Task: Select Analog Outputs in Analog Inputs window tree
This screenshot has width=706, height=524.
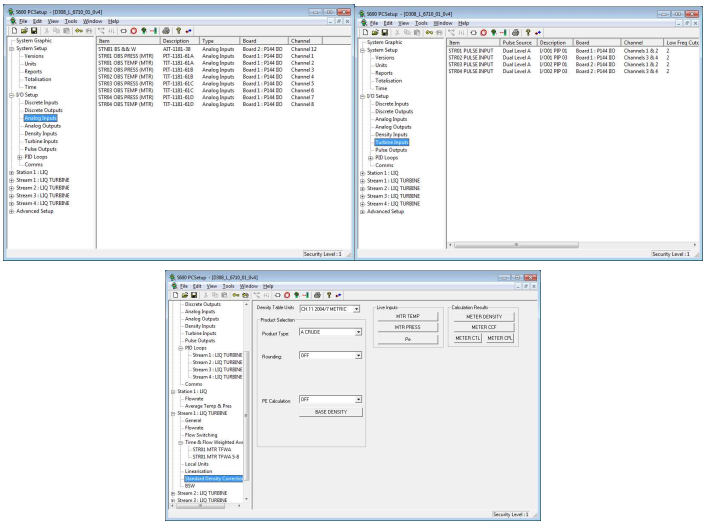Action: 42,126
